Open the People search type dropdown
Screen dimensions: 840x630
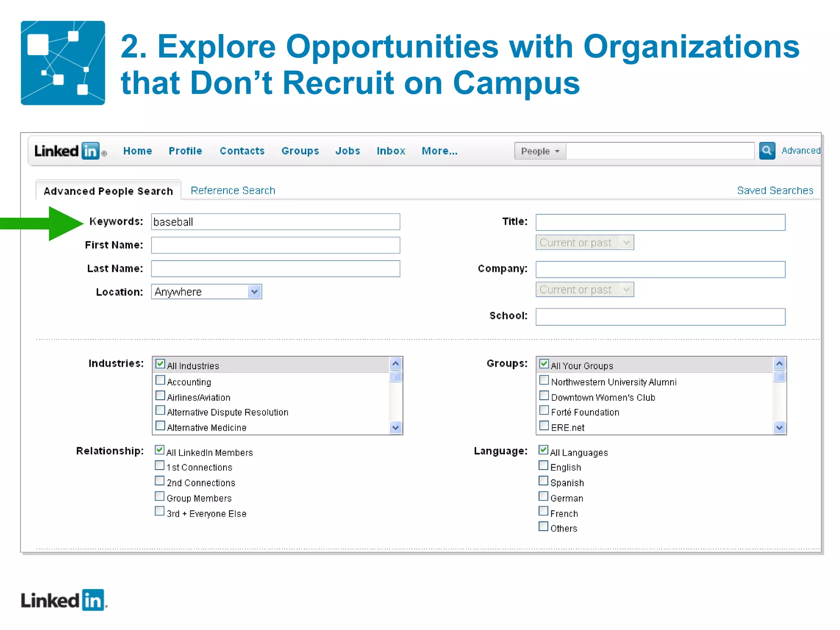pos(540,151)
